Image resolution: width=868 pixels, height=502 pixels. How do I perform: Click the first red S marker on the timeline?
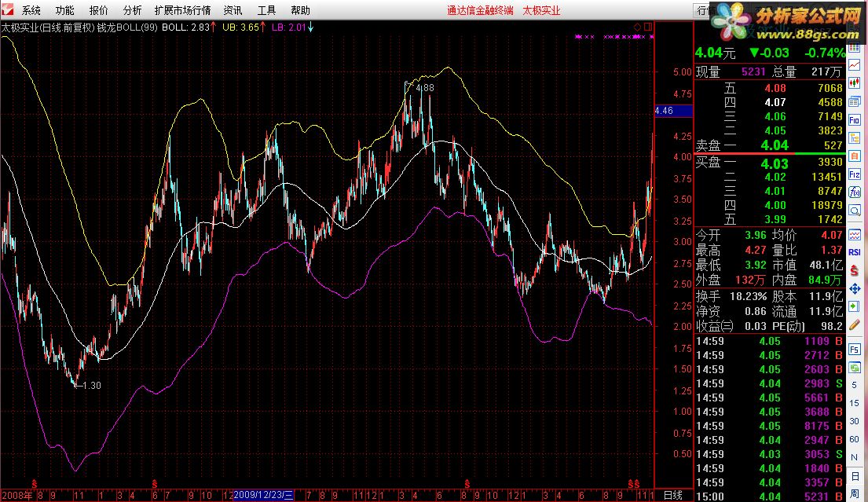pyautogui.click(x=35, y=484)
